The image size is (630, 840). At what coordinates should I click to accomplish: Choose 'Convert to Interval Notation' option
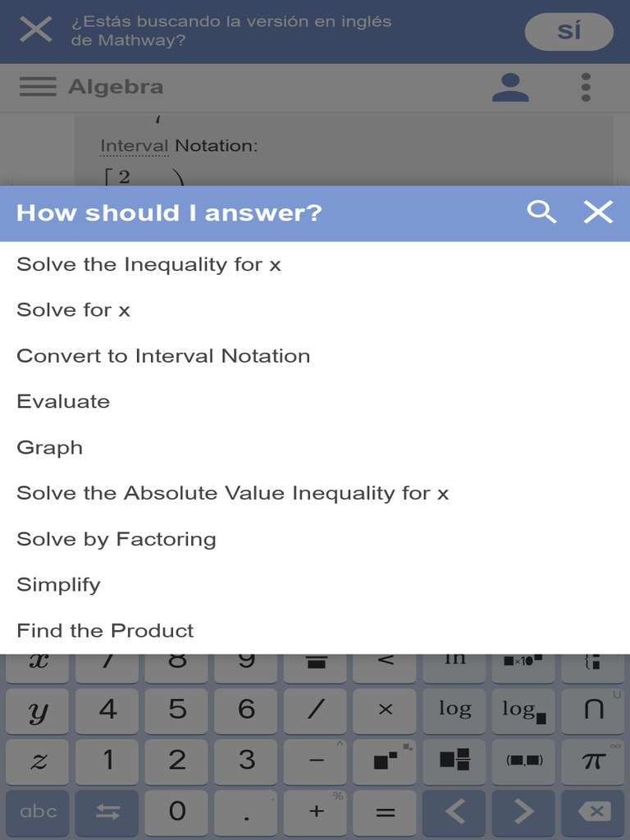pyautogui.click(x=163, y=356)
